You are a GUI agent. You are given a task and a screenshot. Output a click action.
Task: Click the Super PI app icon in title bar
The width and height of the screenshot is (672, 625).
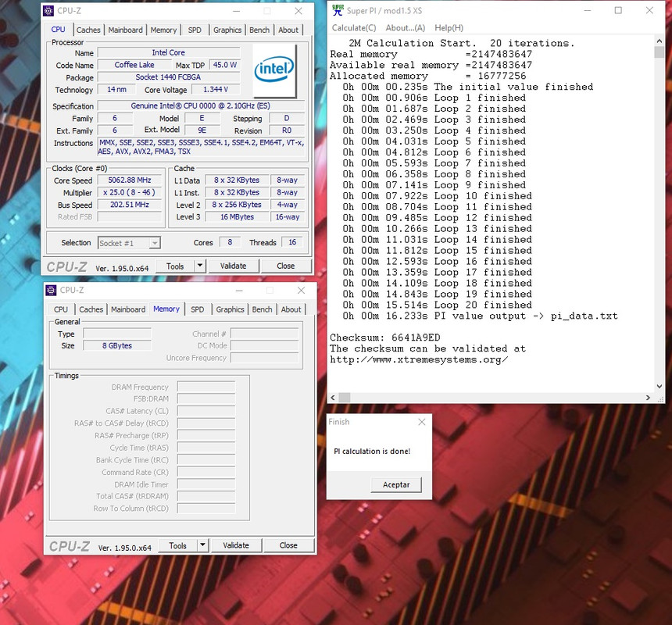(338, 10)
